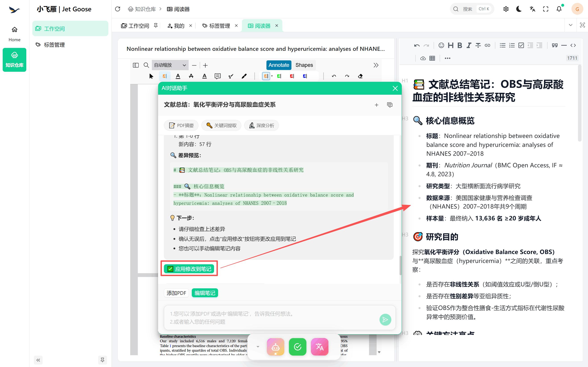Open the 自动缩放 zoom level dropdown

170,65
